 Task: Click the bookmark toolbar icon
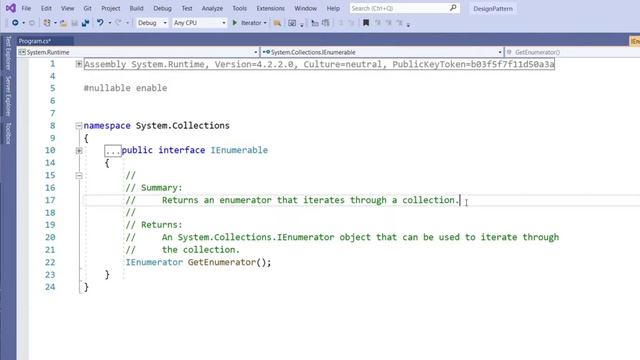366,23
